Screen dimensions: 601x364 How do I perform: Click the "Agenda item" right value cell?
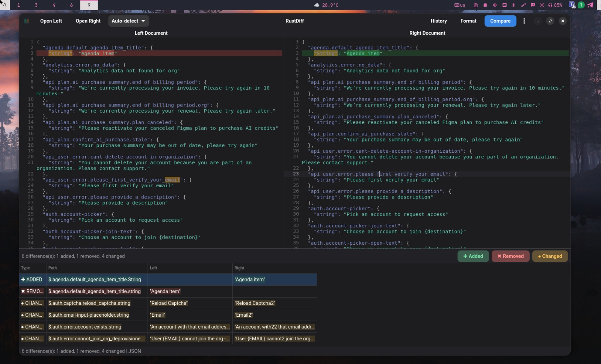pos(274,280)
